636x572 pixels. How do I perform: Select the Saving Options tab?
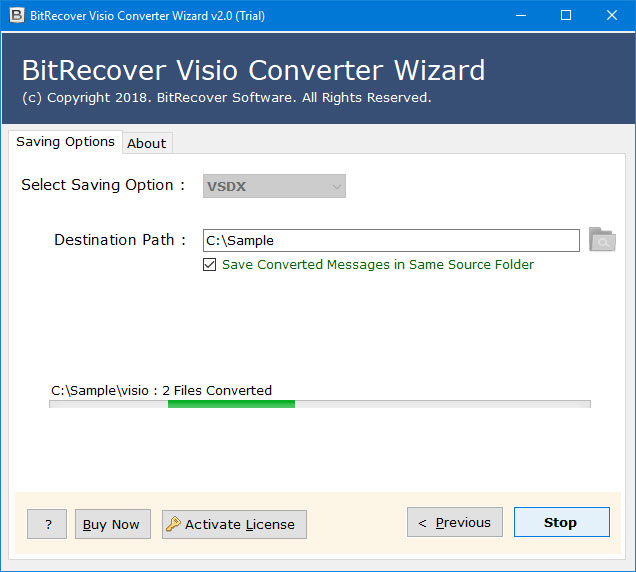pos(65,142)
